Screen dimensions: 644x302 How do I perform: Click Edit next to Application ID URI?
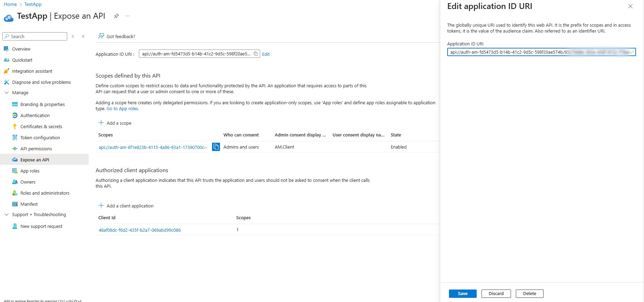(x=266, y=54)
